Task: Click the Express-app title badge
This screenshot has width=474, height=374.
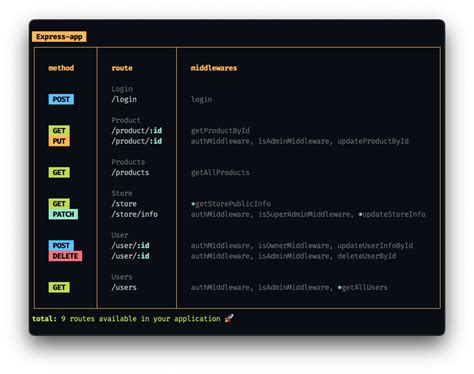Action: pyautogui.click(x=59, y=37)
